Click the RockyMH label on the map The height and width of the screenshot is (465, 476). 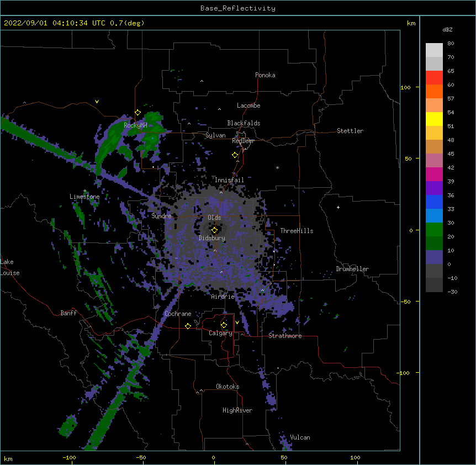point(135,125)
